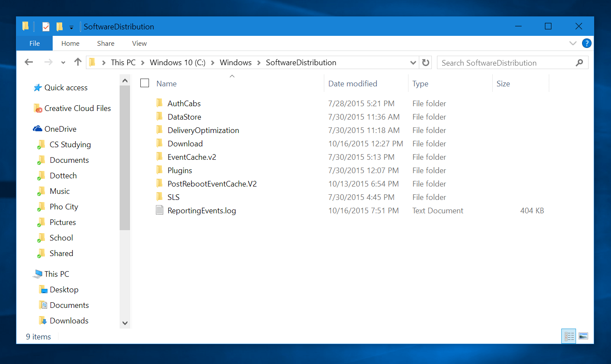Switch to the Home ribbon tab
This screenshot has width=611, height=364.
coord(70,43)
